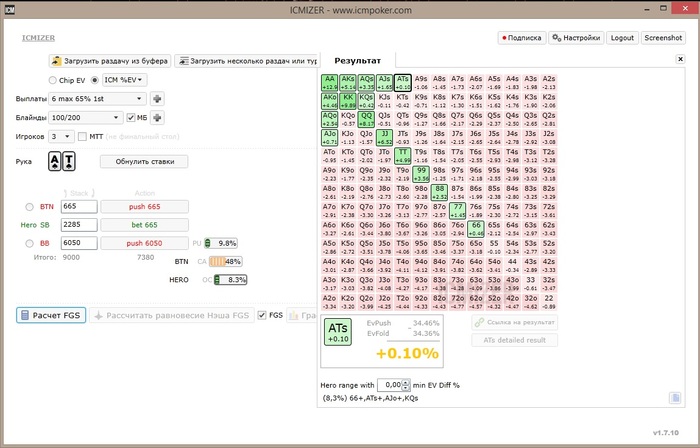Click Ссылка на результат button
This screenshot has width=700, height=448.
coord(514,322)
